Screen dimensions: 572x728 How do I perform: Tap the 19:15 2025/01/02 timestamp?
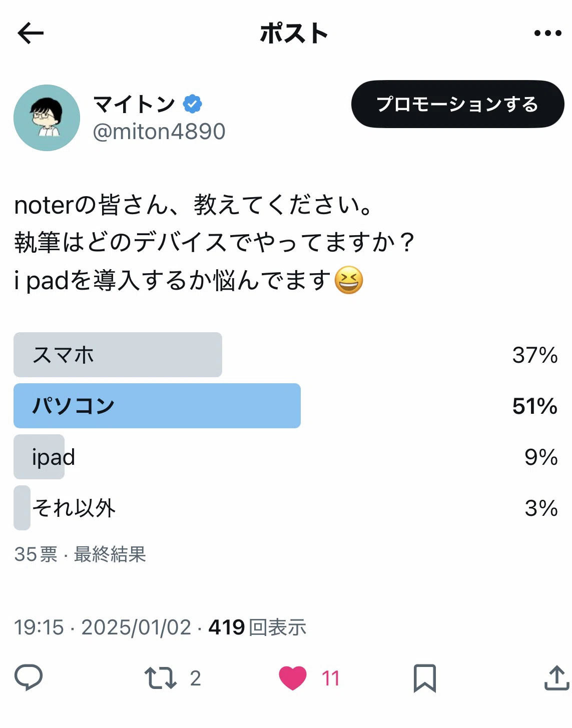click(103, 627)
